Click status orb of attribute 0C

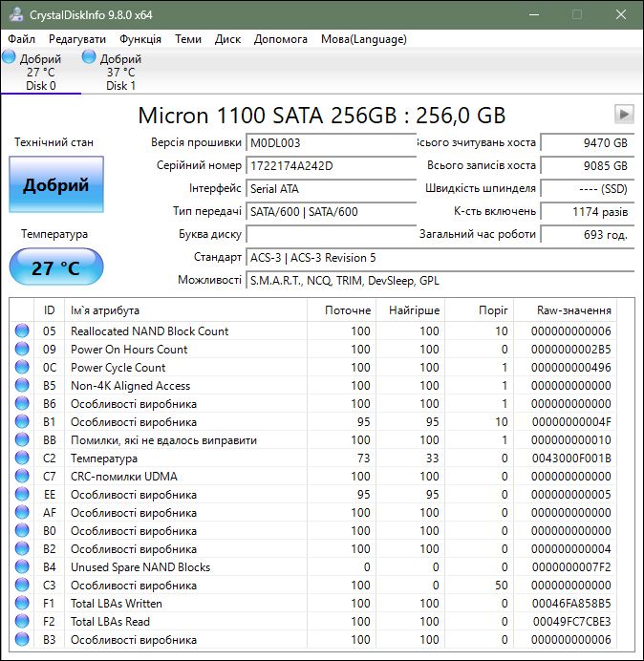[x=22, y=367]
